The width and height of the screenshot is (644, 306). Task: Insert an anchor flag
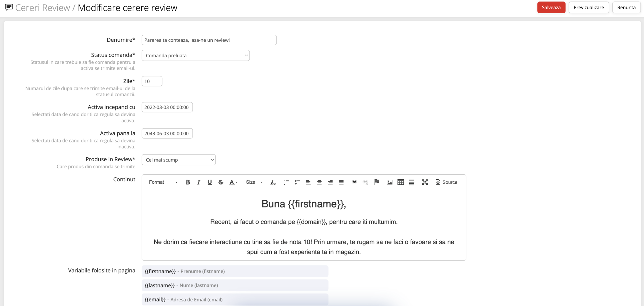click(376, 182)
